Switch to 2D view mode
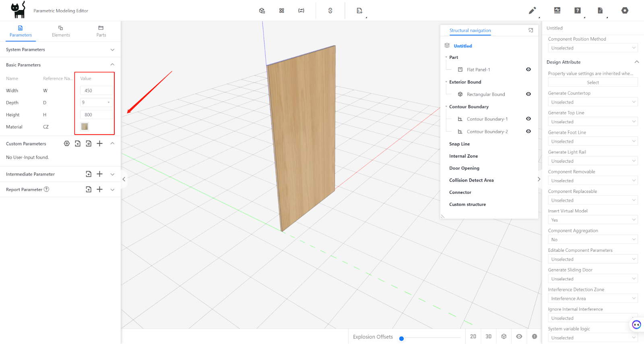The image size is (644, 344). tap(473, 336)
